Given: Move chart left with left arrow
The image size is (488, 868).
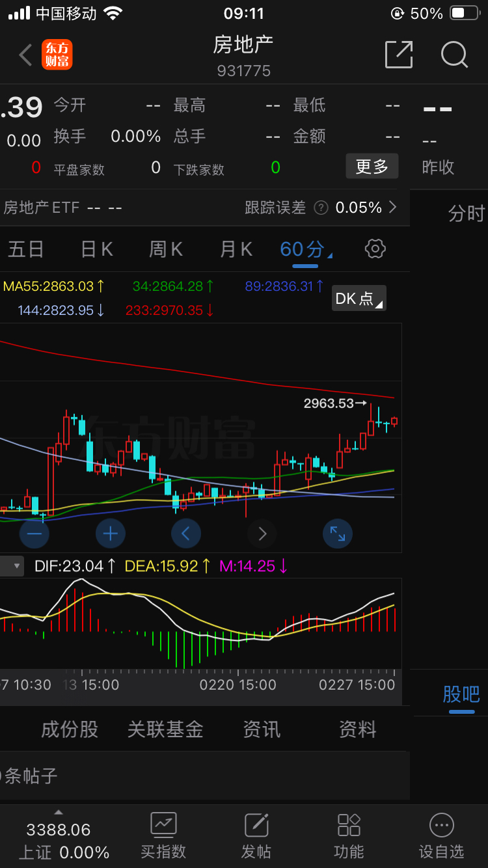Looking at the screenshot, I should click(186, 534).
